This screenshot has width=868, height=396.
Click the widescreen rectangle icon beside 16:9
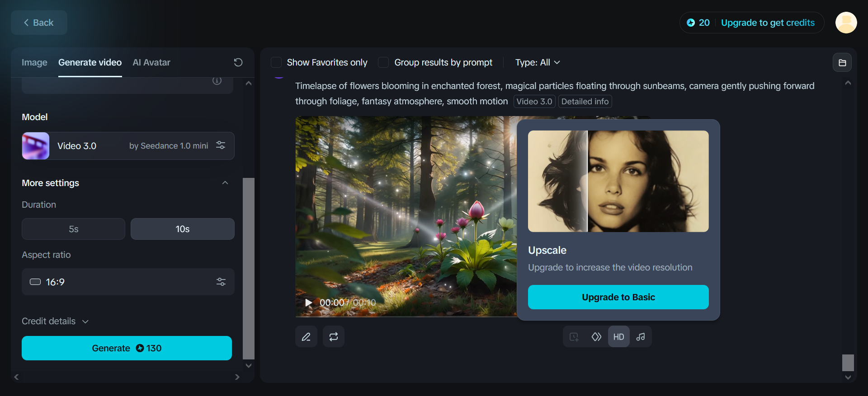(35, 282)
